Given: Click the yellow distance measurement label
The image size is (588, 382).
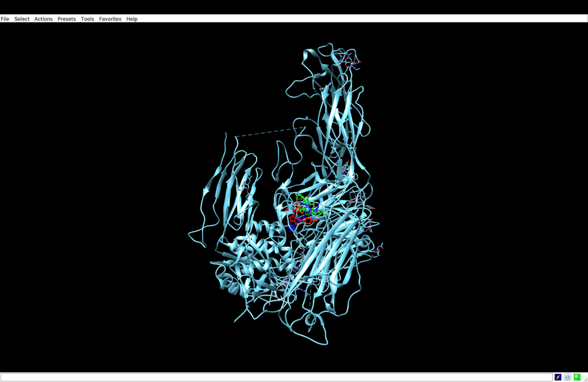Looking at the screenshot, I should (300, 199).
